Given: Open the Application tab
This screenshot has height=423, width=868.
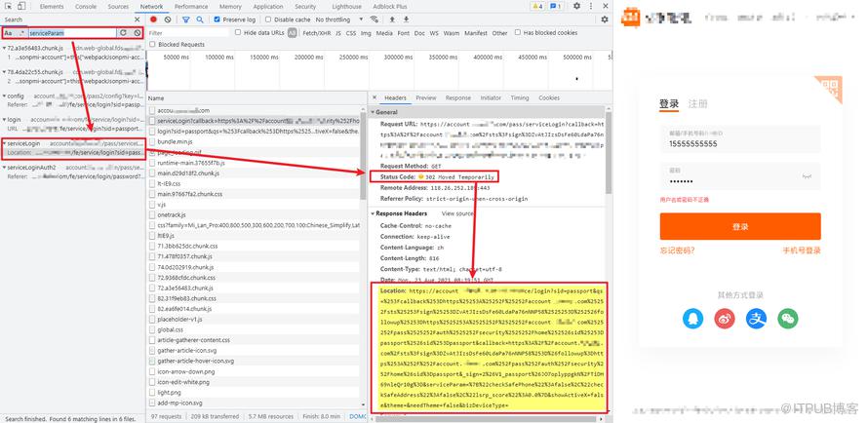Looking at the screenshot, I should pos(268,7).
